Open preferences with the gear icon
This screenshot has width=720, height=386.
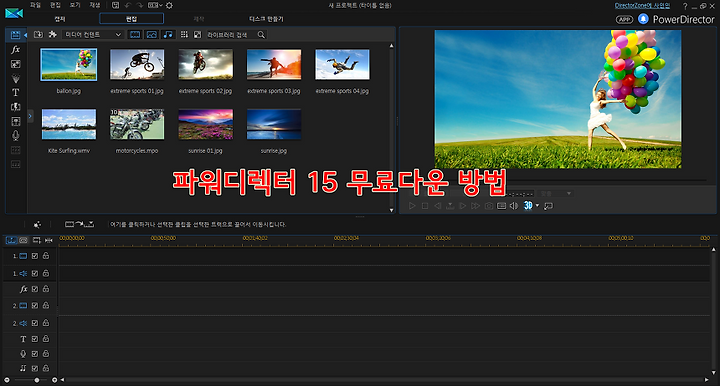click(x=169, y=6)
